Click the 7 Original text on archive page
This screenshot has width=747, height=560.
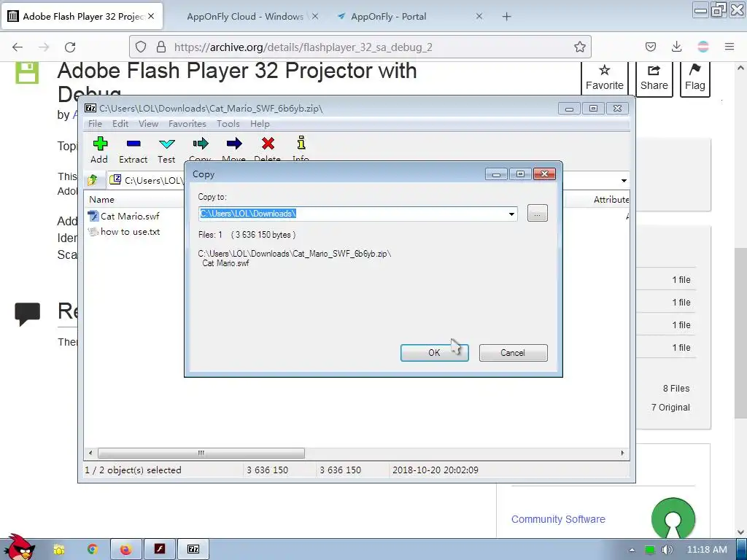tap(670, 408)
